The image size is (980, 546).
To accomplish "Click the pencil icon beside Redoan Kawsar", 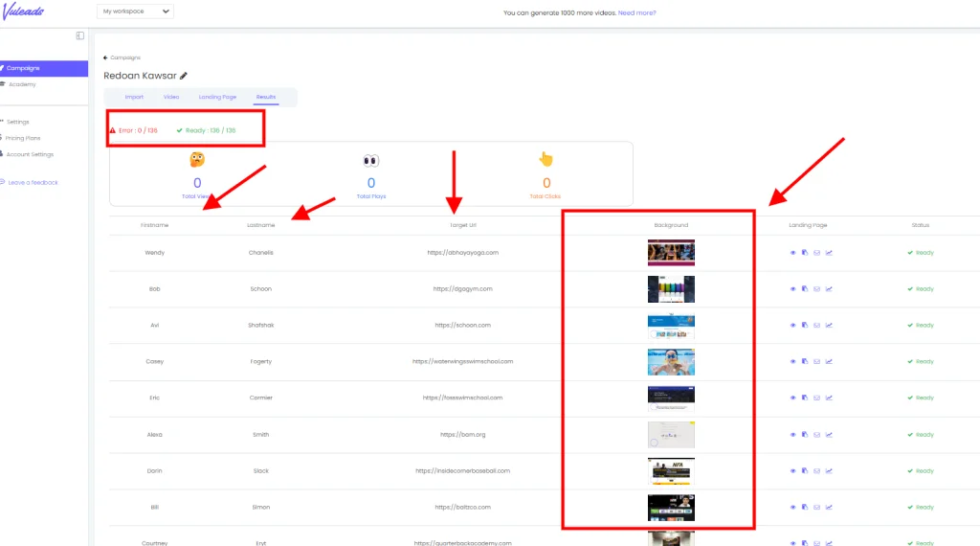I will click(x=184, y=76).
